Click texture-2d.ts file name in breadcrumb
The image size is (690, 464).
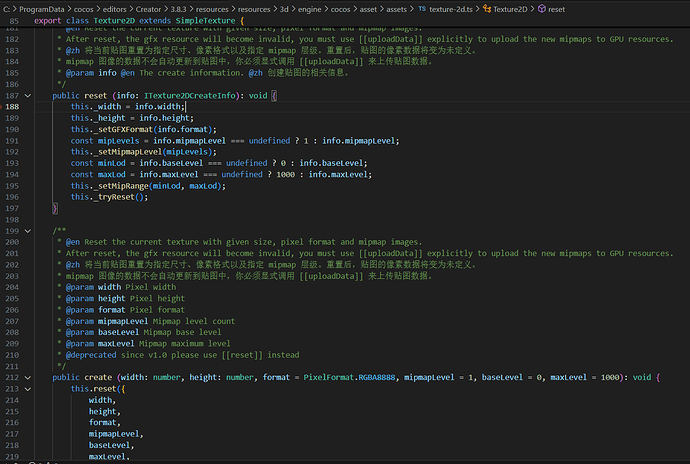tap(450, 8)
